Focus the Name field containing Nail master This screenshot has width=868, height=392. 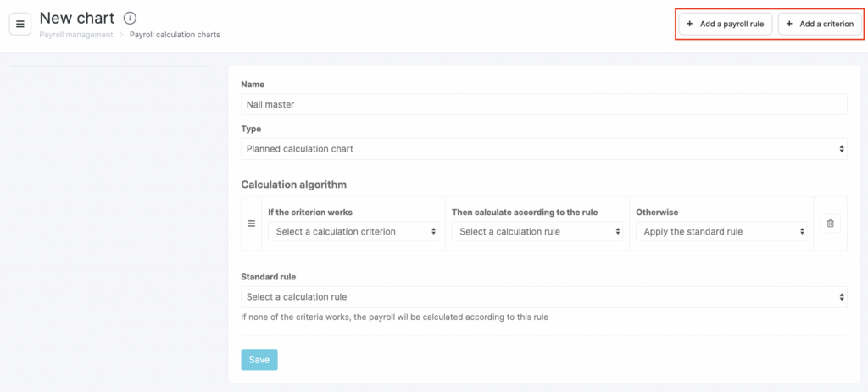pyautogui.click(x=543, y=104)
